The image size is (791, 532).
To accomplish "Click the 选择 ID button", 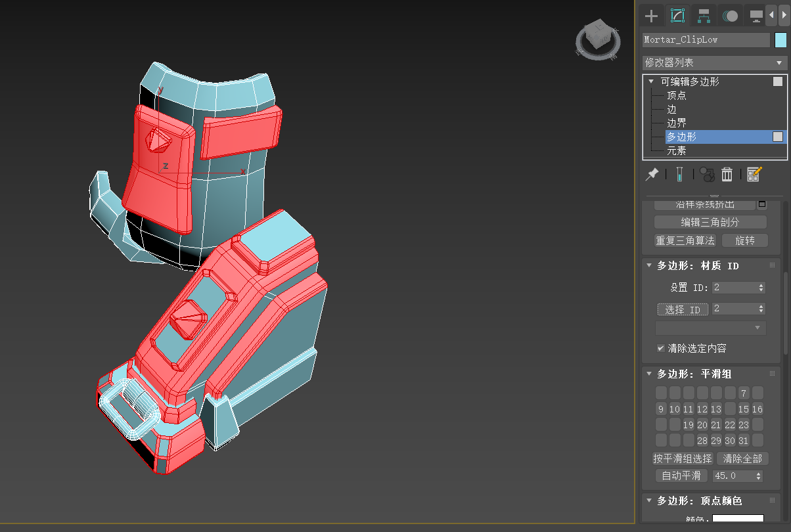I will coord(683,309).
